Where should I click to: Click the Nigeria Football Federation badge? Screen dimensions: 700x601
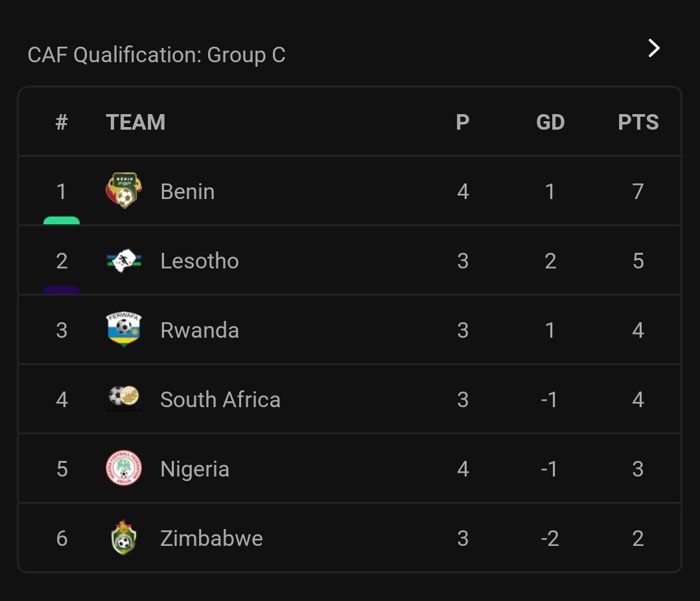point(123,469)
